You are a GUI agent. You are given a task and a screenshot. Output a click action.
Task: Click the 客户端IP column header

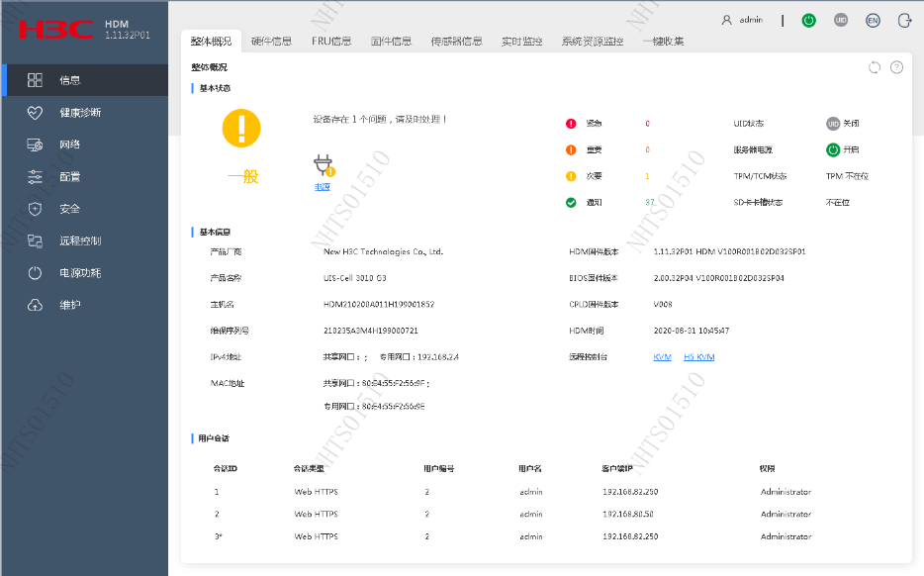pyautogui.click(x=617, y=469)
